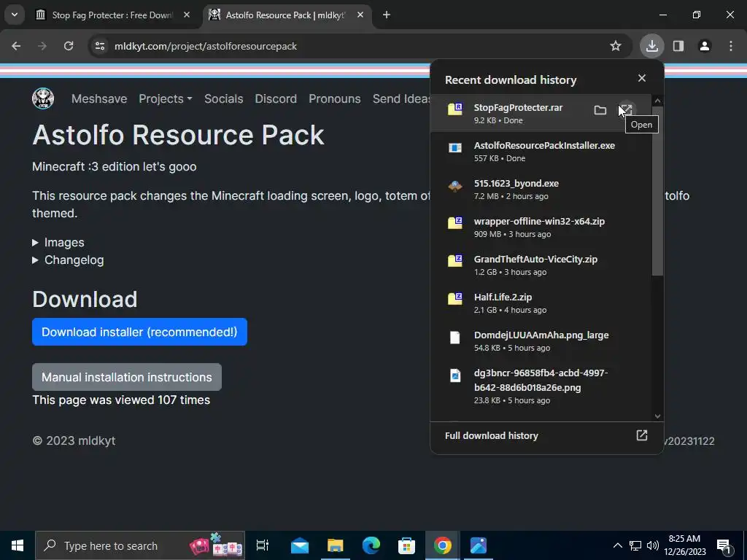Click the 515.1623_byond.exe file icon
The height and width of the screenshot is (560, 747).
tap(455, 186)
